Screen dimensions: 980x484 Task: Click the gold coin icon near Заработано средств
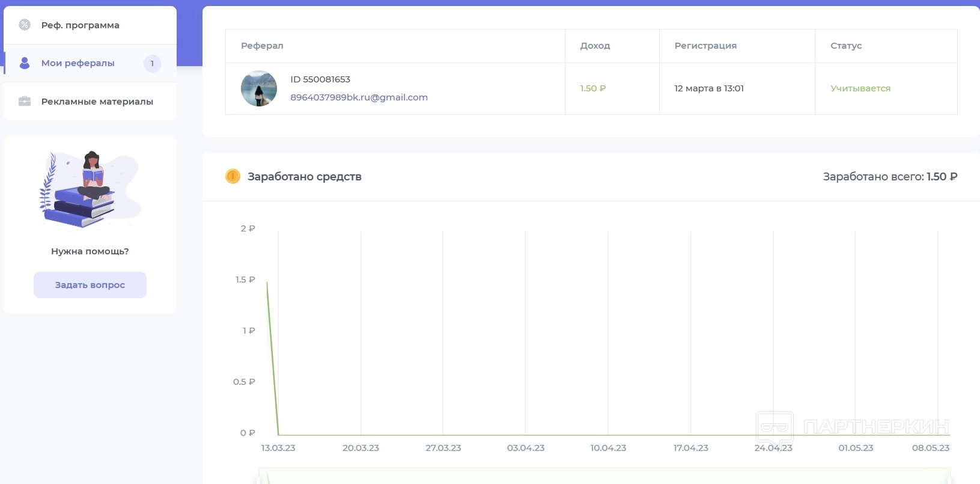(x=233, y=176)
